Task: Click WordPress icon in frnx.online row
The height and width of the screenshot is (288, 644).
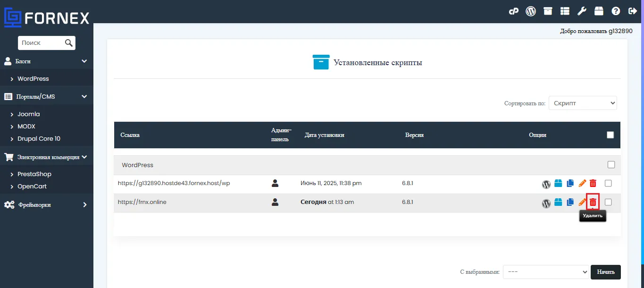Action: [546, 203]
